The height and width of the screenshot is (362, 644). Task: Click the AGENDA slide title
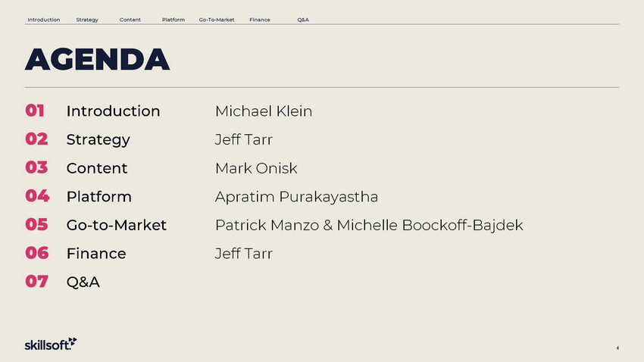pos(97,59)
